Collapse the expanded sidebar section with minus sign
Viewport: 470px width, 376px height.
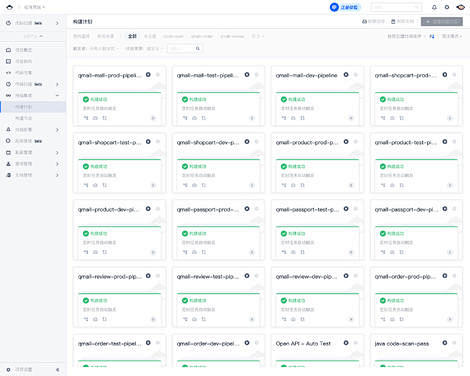[57, 95]
